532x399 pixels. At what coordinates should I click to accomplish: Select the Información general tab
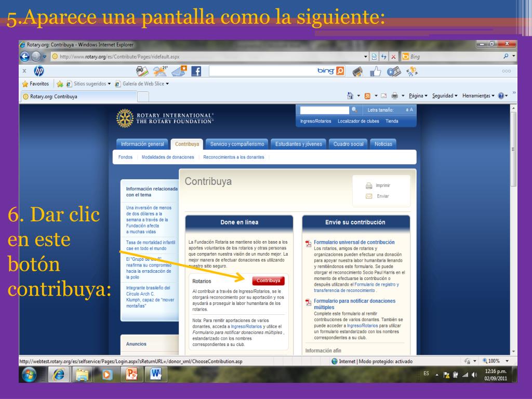[142, 144]
